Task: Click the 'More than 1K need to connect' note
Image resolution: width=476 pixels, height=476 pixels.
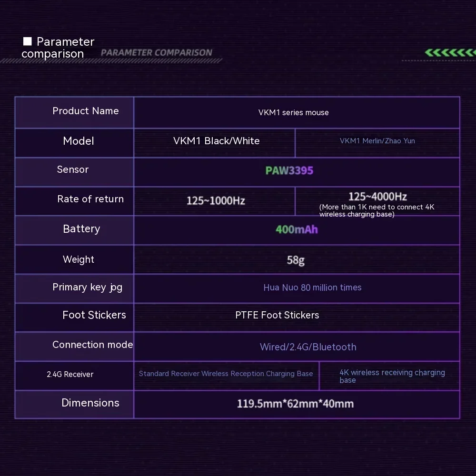Action: (377, 210)
